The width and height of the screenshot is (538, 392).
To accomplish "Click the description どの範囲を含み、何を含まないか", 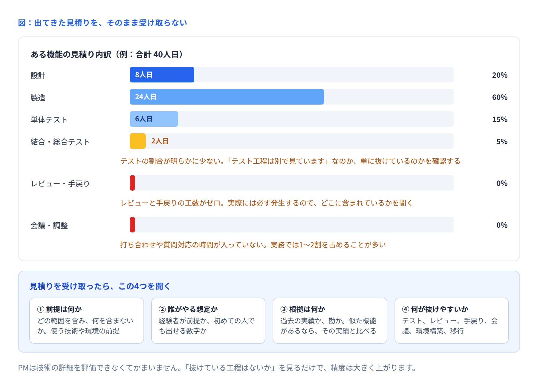I will pyautogui.click(x=85, y=326).
